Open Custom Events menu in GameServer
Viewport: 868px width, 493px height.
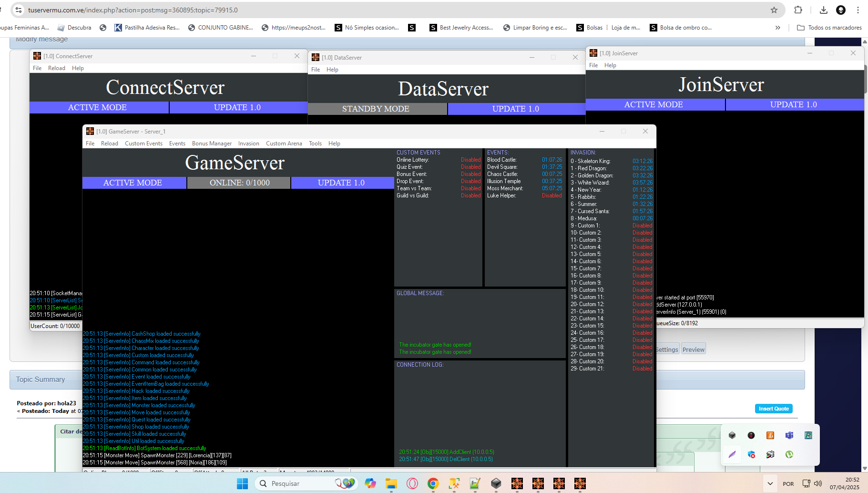pos(143,144)
